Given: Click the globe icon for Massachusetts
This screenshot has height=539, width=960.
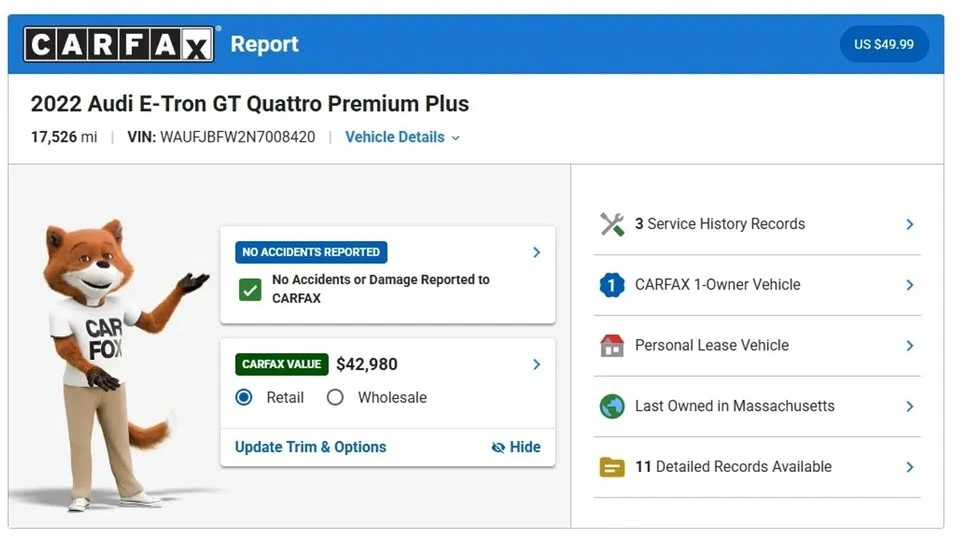Looking at the screenshot, I should tap(612, 406).
